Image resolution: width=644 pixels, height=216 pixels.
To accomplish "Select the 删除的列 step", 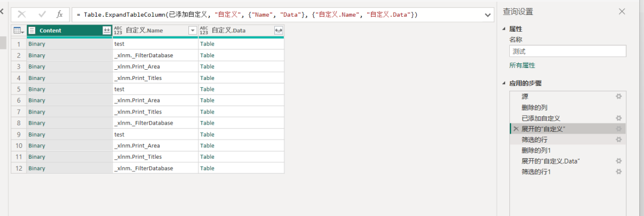I will pos(568,107).
